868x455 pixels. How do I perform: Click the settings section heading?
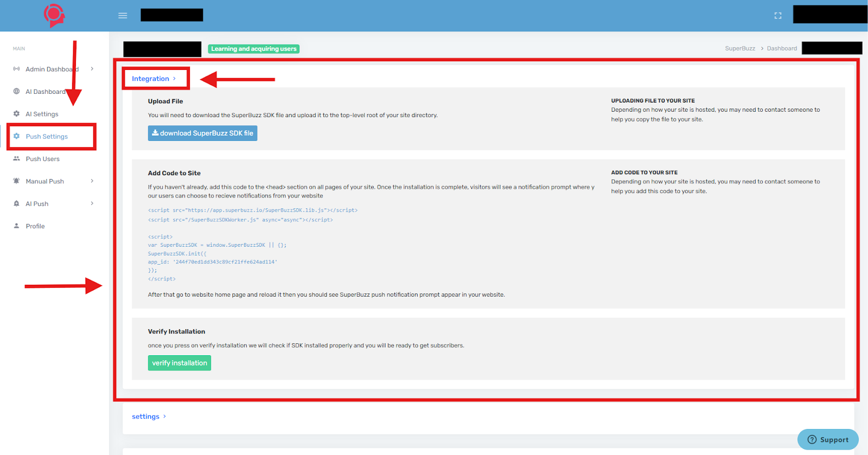click(145, 416)
